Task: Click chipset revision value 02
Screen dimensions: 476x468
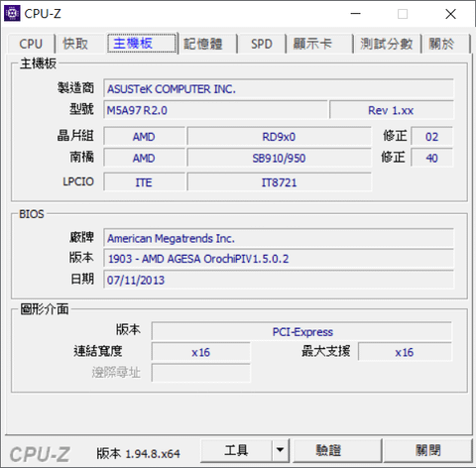Action: tap(431, 137)
